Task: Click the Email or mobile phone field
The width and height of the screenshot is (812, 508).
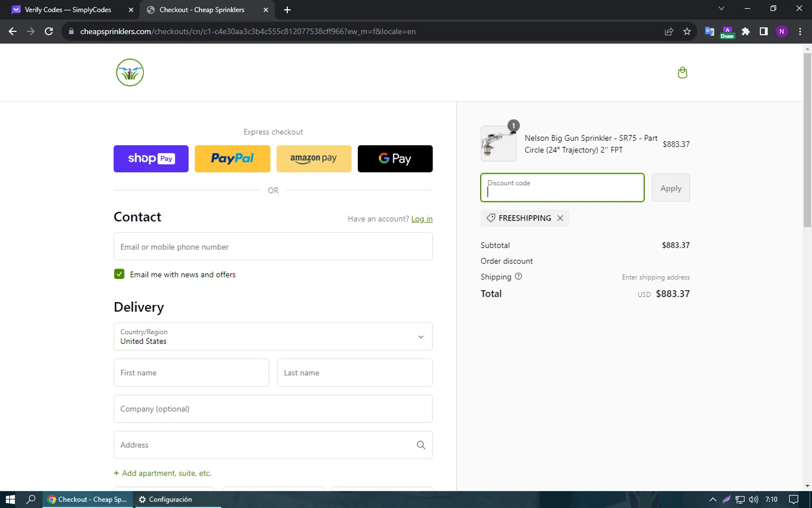Action: point(273,246)
